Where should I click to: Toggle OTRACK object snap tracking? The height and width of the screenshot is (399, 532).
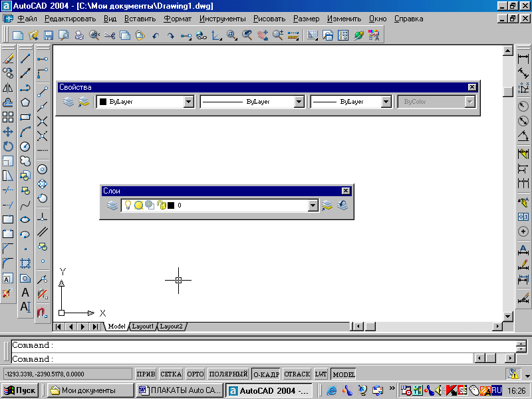pyautogui.click(x=297, y=374)
